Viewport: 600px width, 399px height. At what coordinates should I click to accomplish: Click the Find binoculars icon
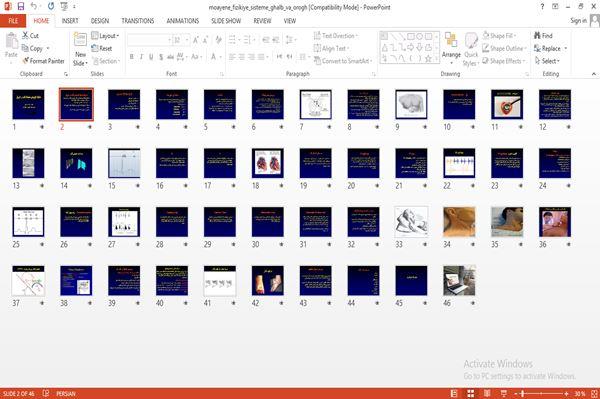538,36
